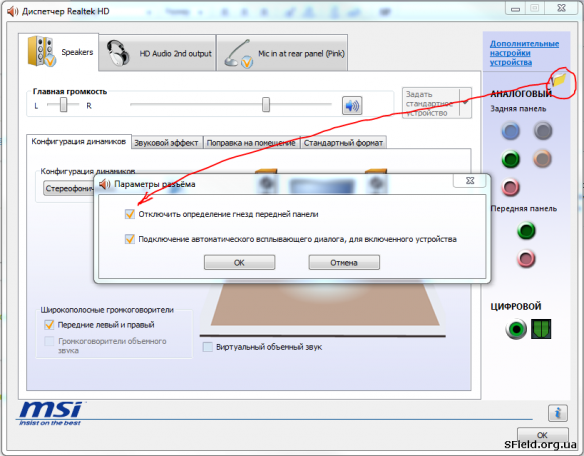
Task: Select the green rear panel jack
Action: (510, 159)
